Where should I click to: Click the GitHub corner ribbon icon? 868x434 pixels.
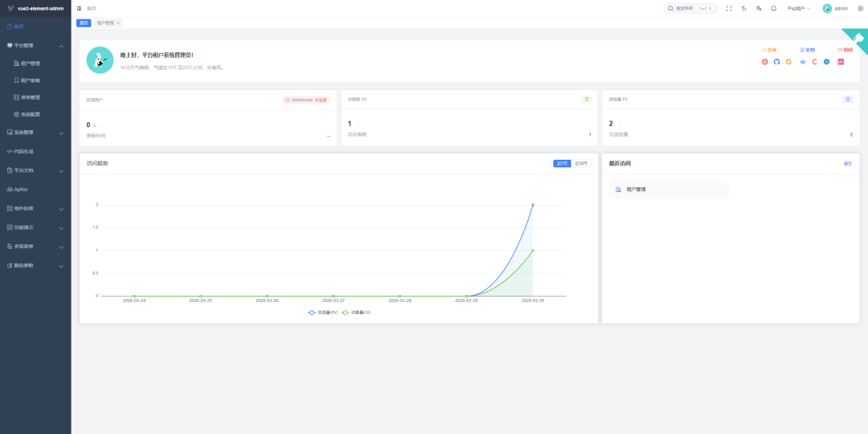(856, 39)
